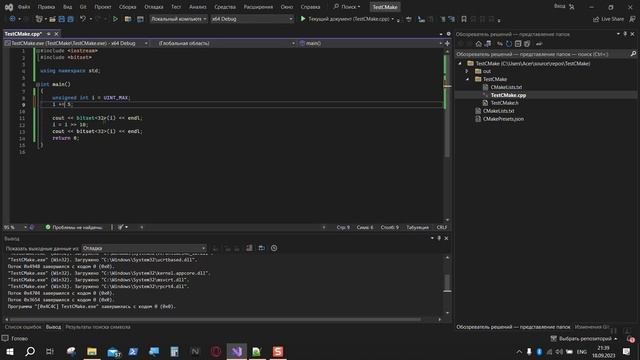Open the Show output from Debug dropdown

click(x=144, y=248)
